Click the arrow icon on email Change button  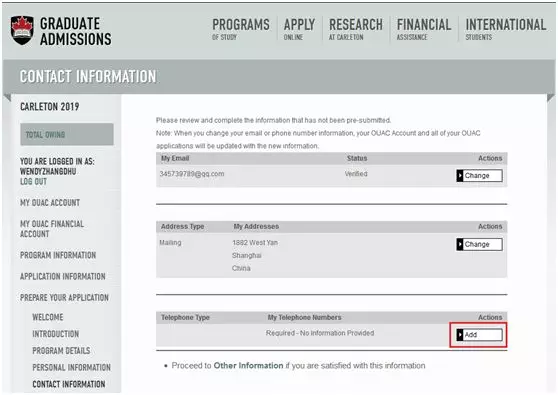[x=460, y=175]
